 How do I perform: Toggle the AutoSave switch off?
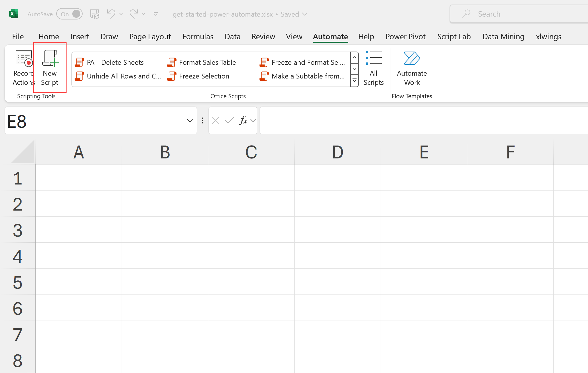(70, 14)
